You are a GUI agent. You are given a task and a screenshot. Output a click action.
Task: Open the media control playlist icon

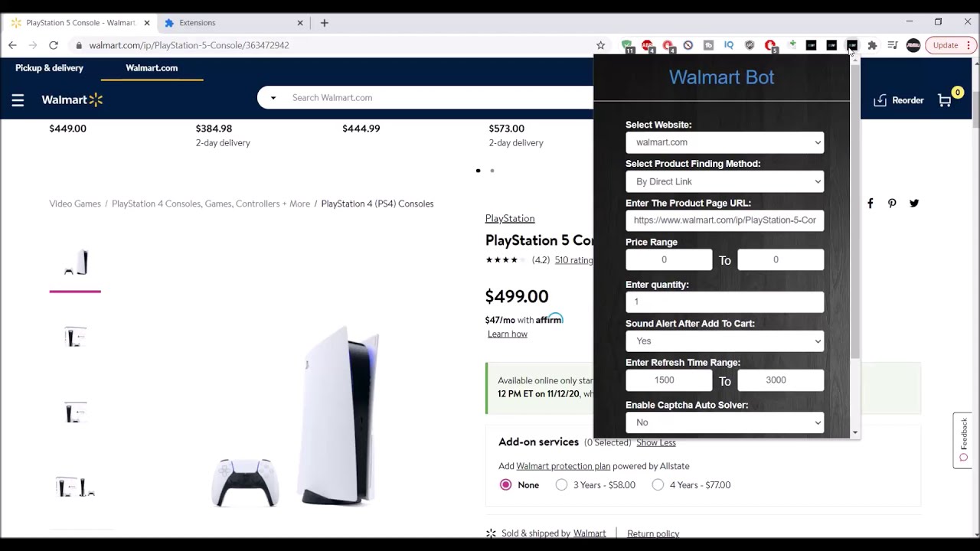click(893, 45)
